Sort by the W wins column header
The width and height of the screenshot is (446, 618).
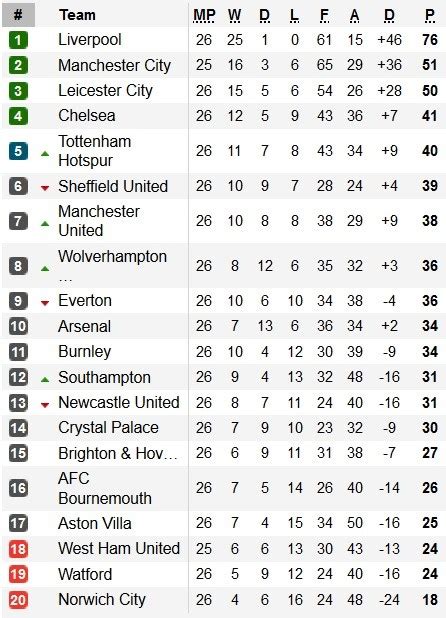point(234,15)
